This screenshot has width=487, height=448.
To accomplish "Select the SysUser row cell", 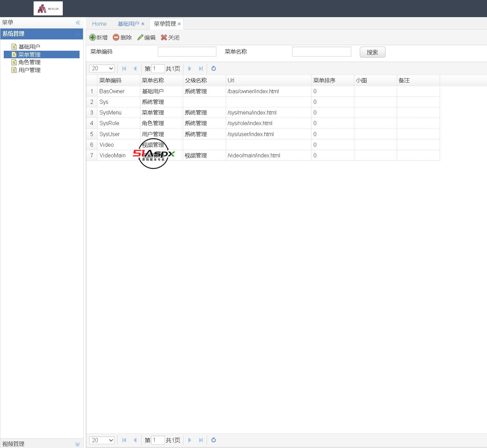I will 119,134.
